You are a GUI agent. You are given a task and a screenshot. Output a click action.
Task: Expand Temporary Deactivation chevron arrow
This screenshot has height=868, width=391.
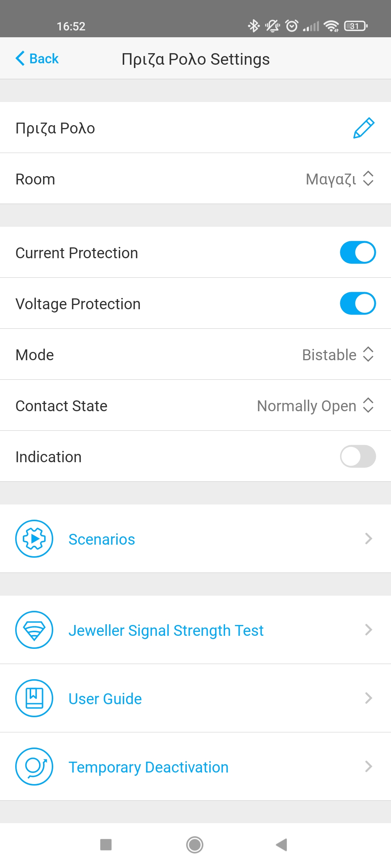[369, 766]
